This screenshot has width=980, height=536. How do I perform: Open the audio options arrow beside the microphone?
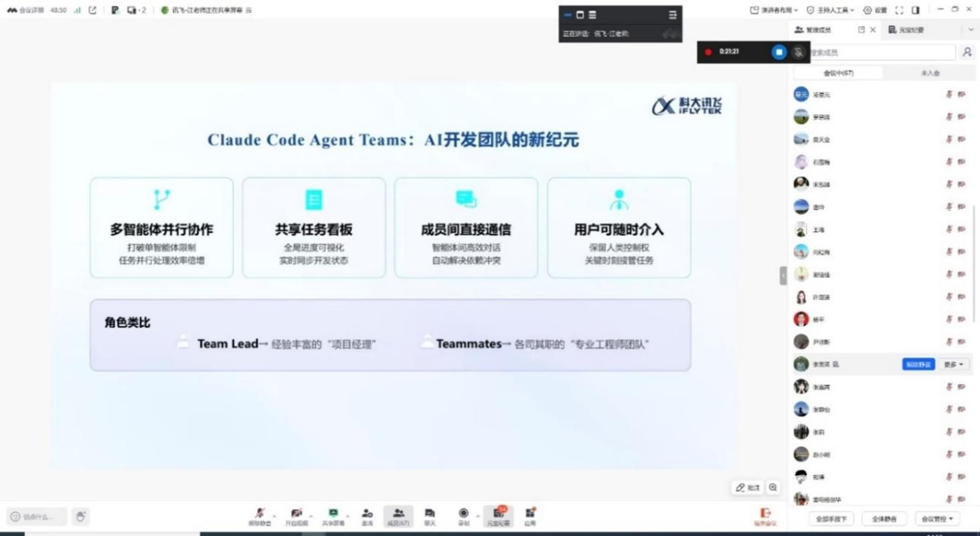click(x=273, y=515)
